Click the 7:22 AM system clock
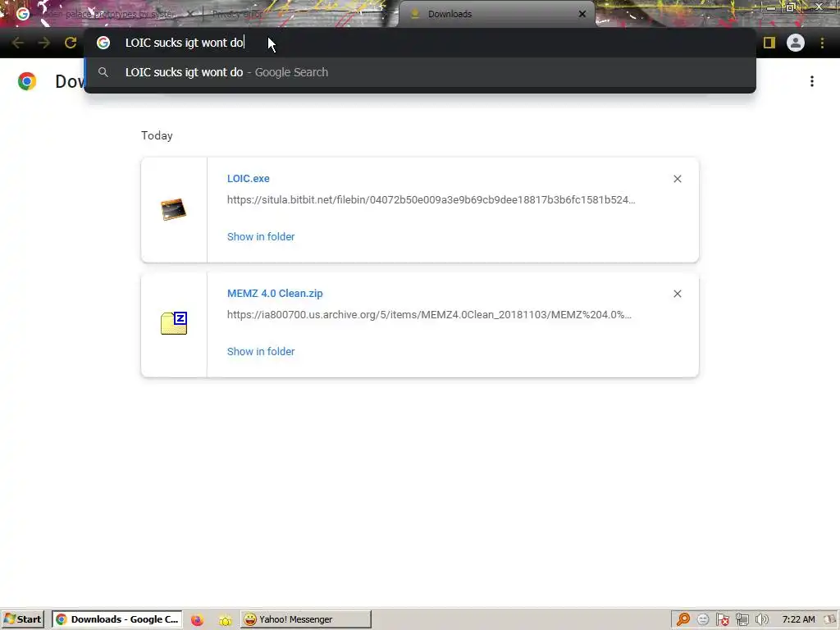Viewport: 840px width, 630px height. pos(798,619)
